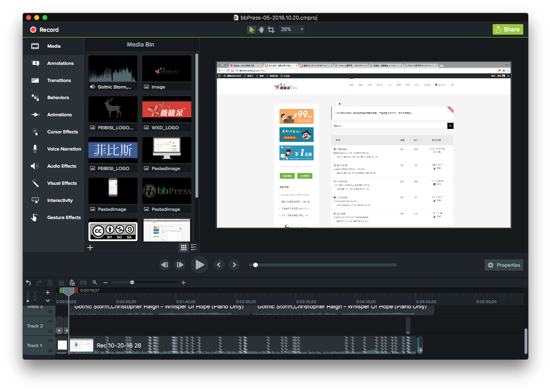
Task: Click the timeline zoom magnifier icon
Action: coord(95,282)
